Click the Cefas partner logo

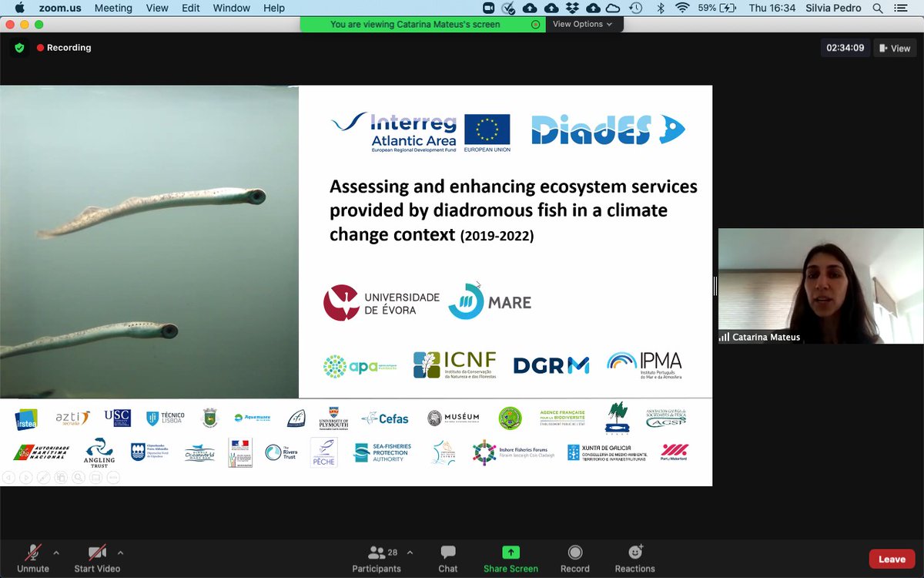(x=384, y=418)
